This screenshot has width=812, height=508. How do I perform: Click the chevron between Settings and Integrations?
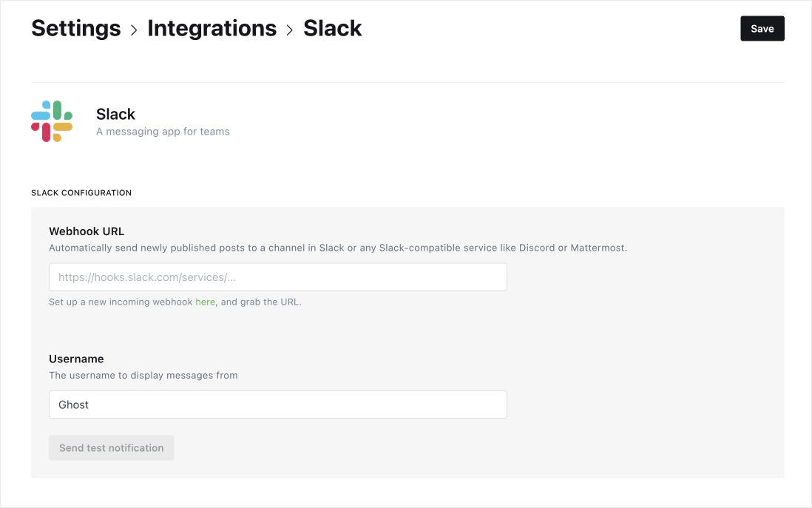(133, 30)
